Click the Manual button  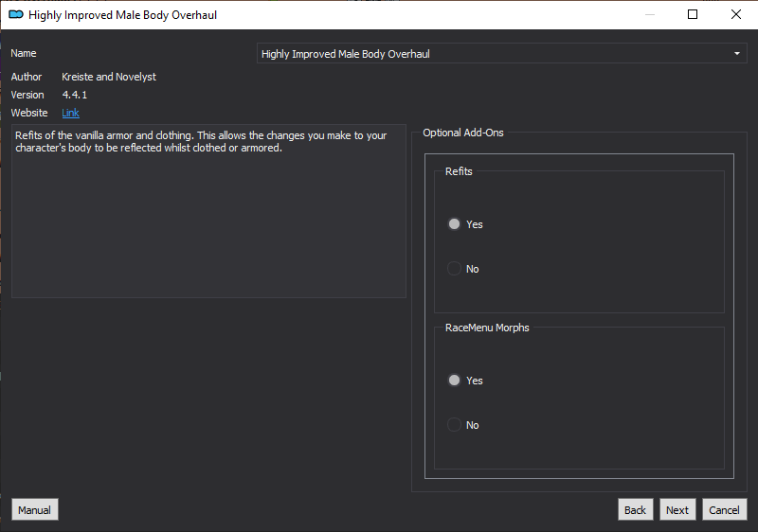coord(35,510)
